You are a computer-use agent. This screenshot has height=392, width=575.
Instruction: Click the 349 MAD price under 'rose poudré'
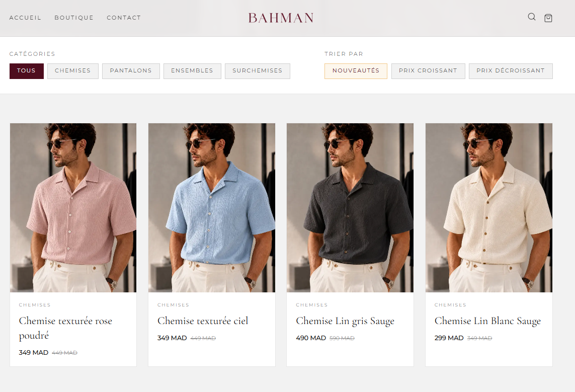[x=33, y=352]
